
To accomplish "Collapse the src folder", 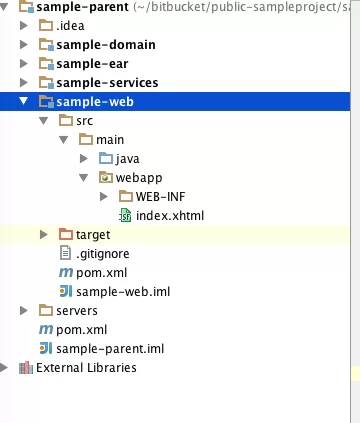I will pos(44,121).
